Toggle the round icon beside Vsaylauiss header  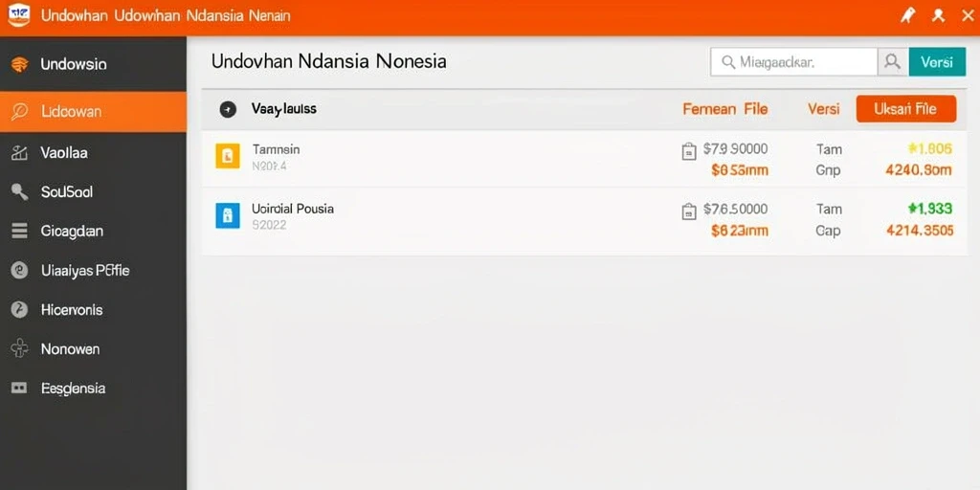(x=228, y=109)
